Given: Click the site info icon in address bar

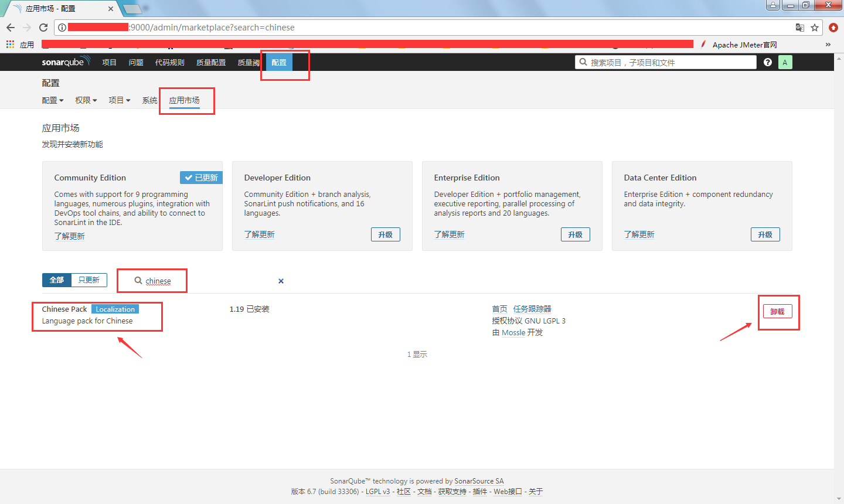Looking at the screenshot, I should (x=62, y=28).
